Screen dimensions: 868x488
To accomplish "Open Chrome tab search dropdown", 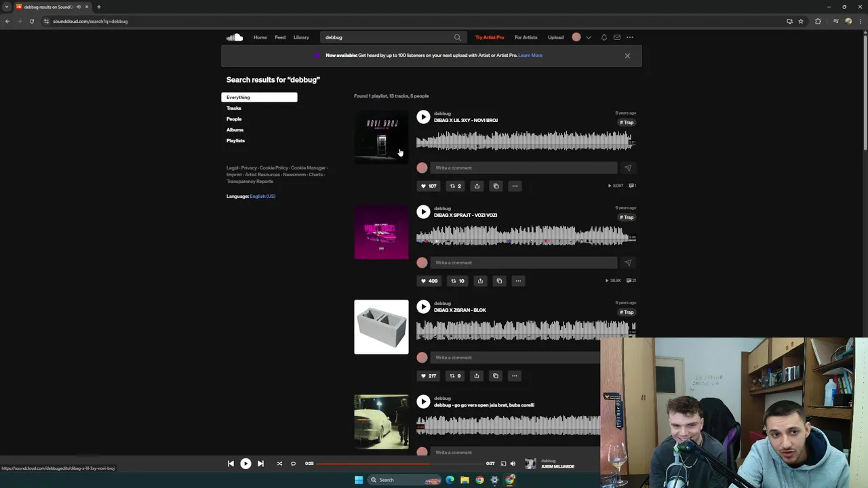I will pos(7,7).
